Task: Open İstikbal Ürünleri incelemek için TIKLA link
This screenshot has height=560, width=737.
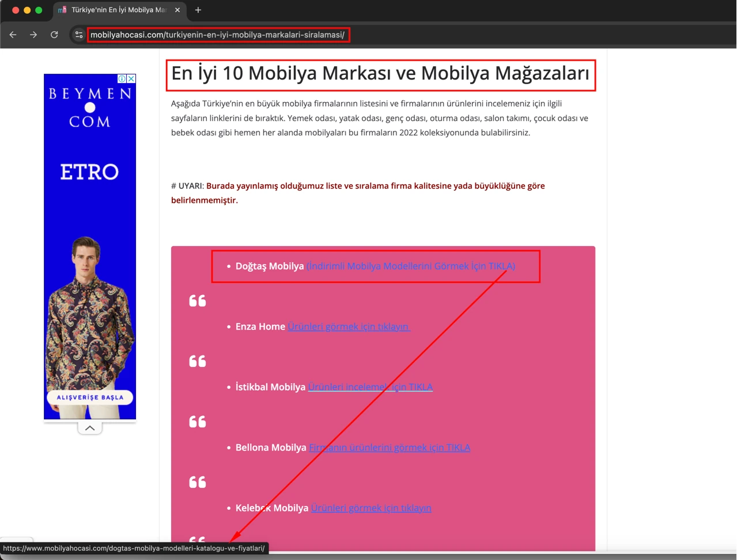Action: [370, 387]
